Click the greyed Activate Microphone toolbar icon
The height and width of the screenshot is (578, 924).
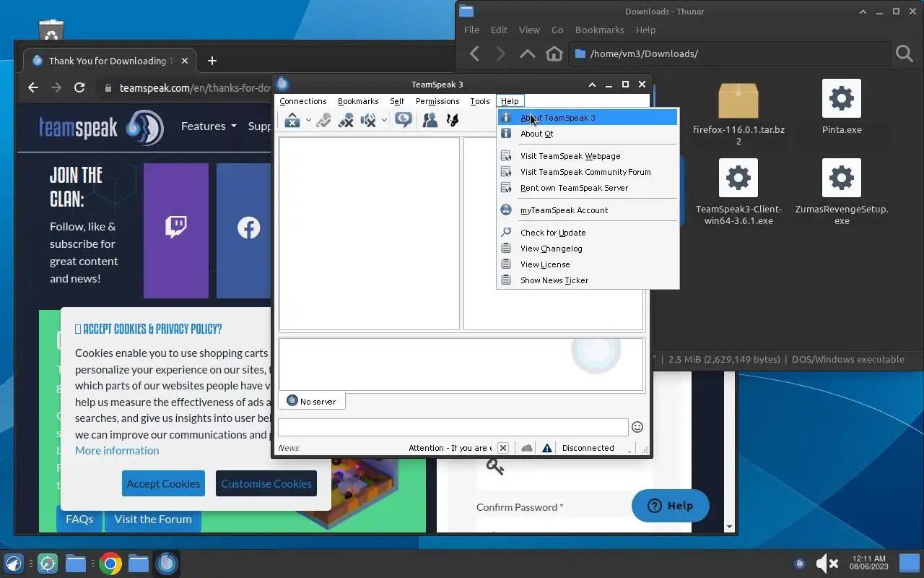pyautogui.click(x=323, y=121)
